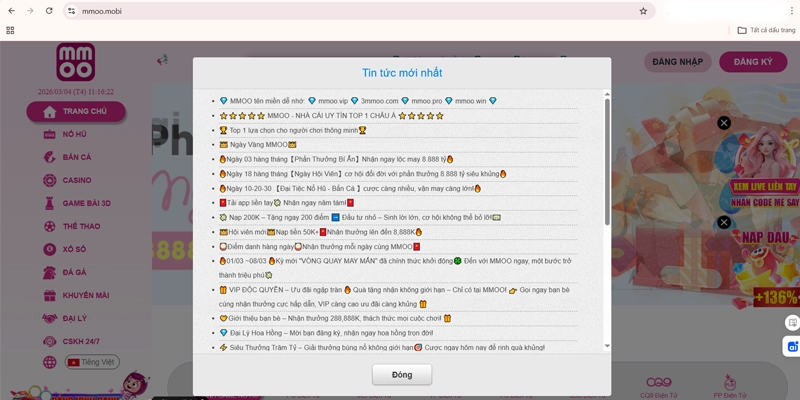Close the live stream floating banner
Viewport: 800px width, 400px height.
[724, 123]
